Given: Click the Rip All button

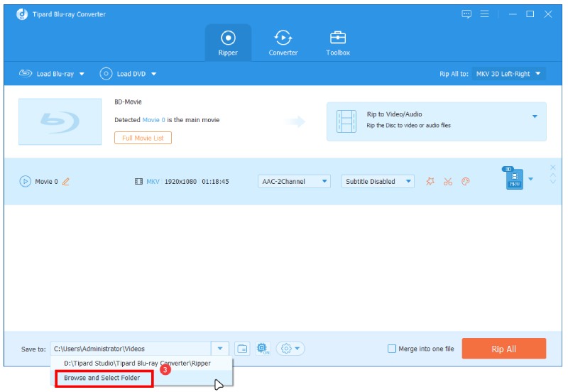Looking at the screenshot, I should pos(503,349).
